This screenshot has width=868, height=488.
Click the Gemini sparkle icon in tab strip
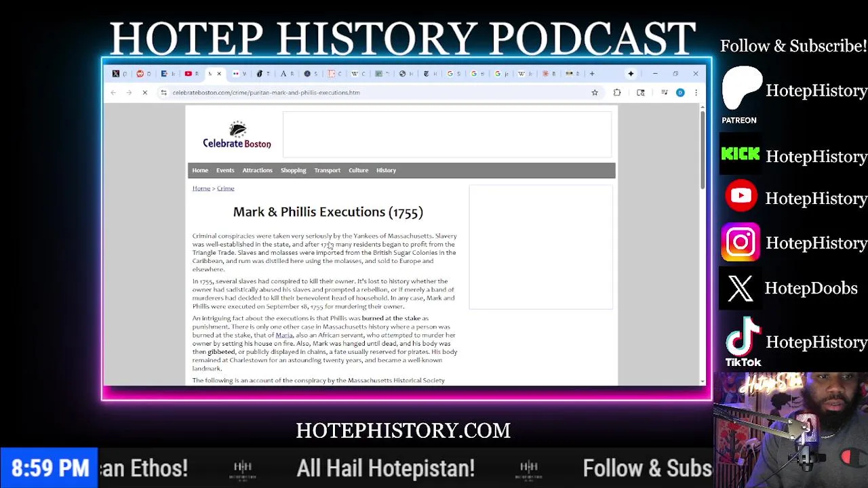pyautogui.click(x=631, y=73)
